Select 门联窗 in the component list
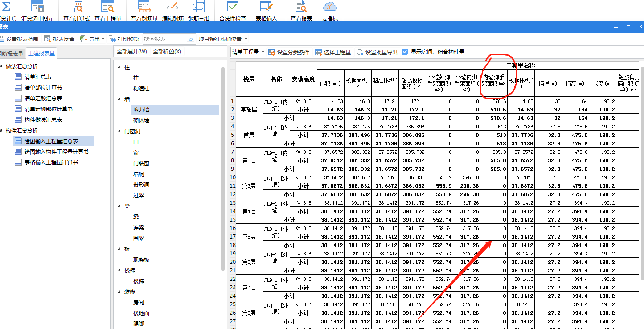644x329 pixels. [141, 164]
